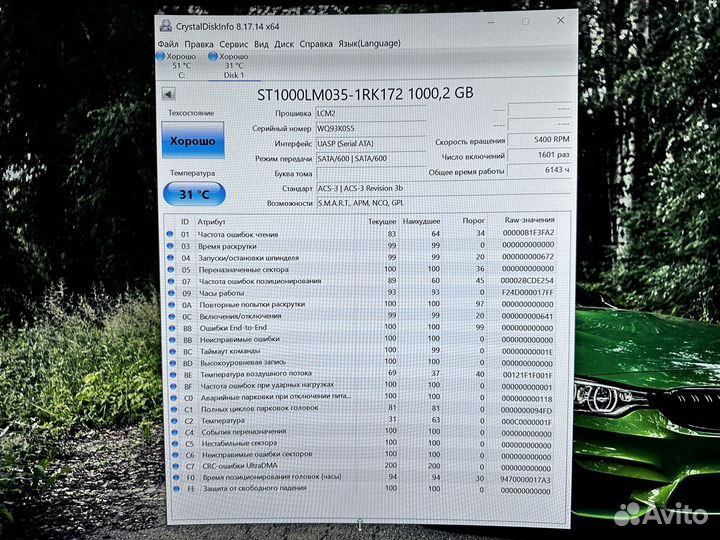Viewport: 720px width, 540px height.
Task: Click the Наихудшее column header
Action: click(x=422, y=221)
